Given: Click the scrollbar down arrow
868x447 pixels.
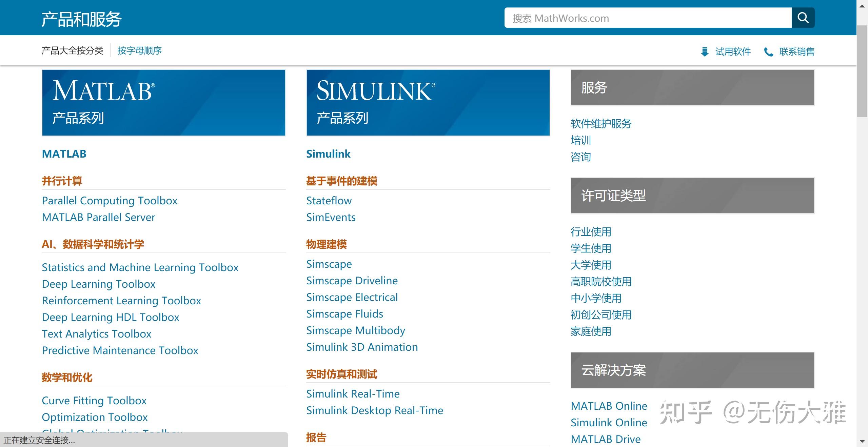Looking at the screenshot, I should 862,441.
